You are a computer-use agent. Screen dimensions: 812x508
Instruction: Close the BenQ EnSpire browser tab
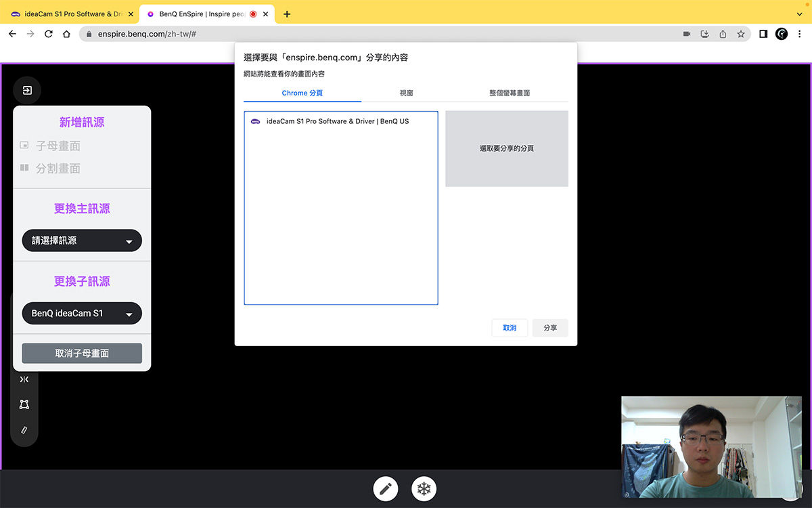pyautogui.click(x=266, y=14)
